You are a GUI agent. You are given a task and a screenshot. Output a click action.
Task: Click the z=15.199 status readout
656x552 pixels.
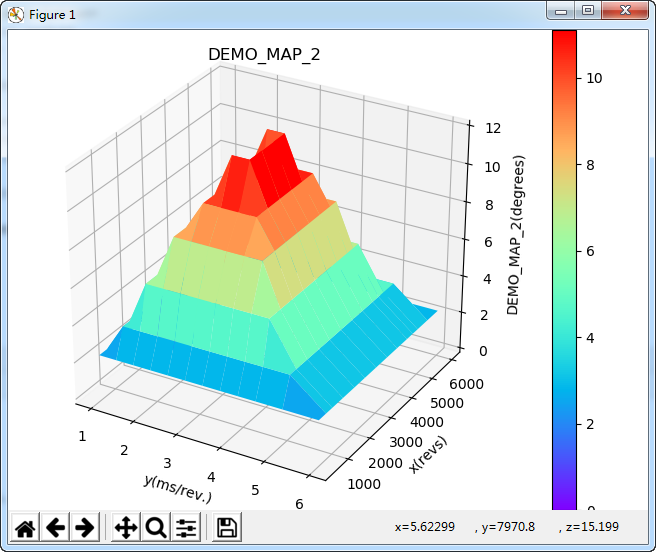tap(592, 526)
